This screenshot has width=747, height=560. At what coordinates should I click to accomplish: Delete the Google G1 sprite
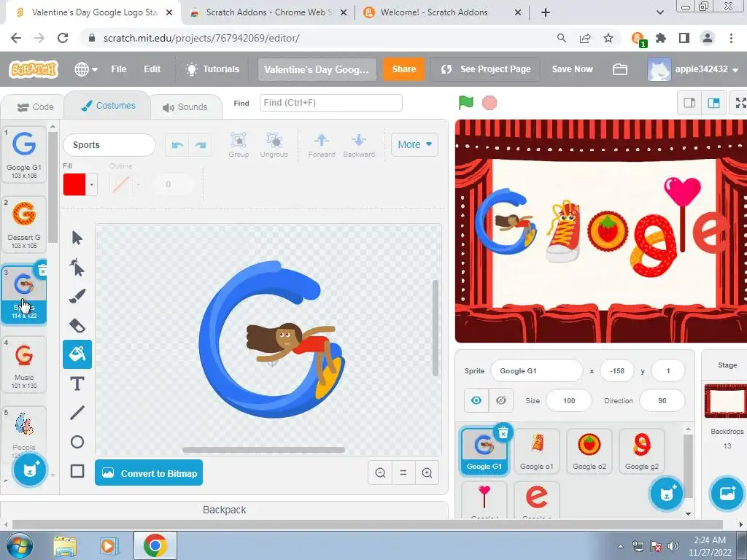pos(503,432)
